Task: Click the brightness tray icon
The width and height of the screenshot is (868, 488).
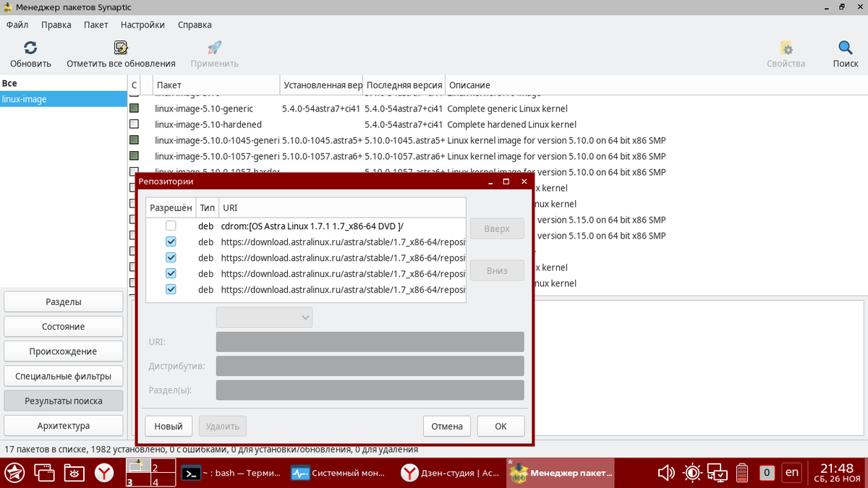Action: (692, 474)
